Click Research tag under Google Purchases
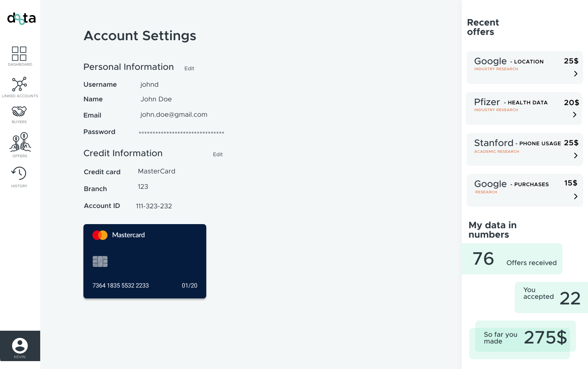The width and height of the screenshot is (588, 369). 486,192
